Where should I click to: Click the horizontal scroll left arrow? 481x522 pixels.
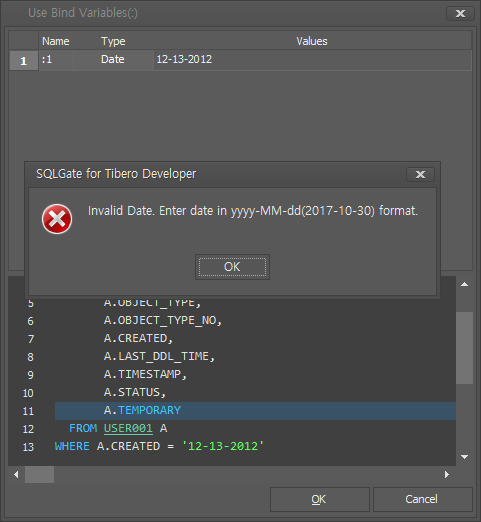[x=16, y=474]
